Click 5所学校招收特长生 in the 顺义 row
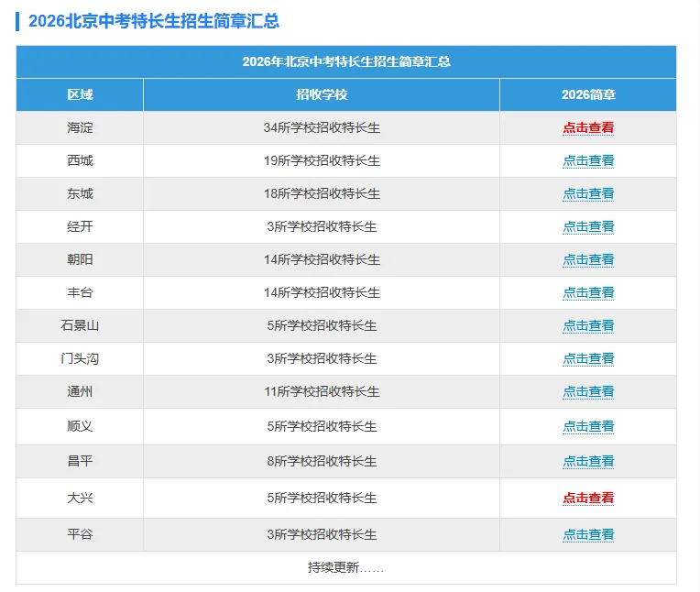The height and width of the screenshot is (592, 700). click(x=322, y=426)
